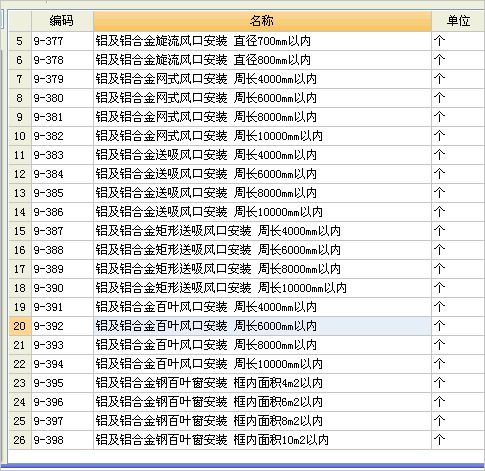
Task: Click highlighted row number 20
Action: click(20, 326)
